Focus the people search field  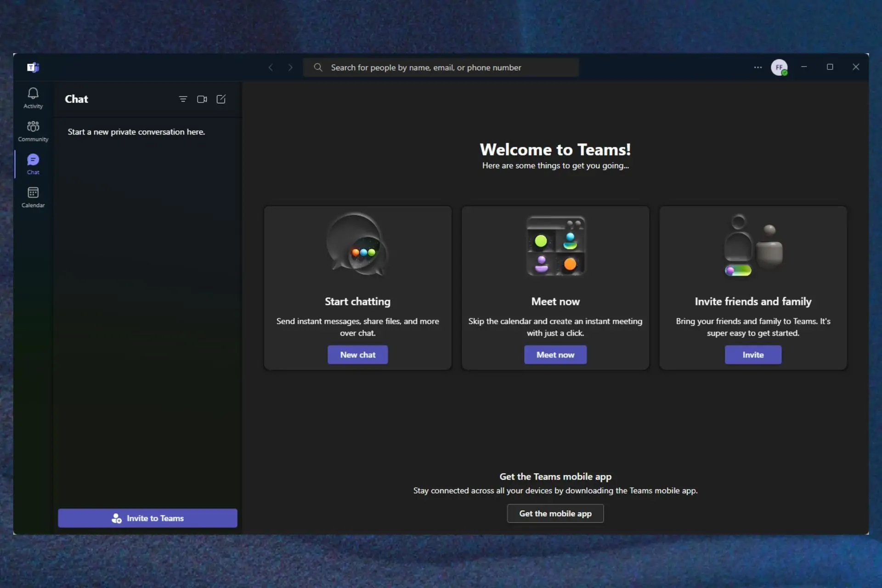click(x=441, y=68)
